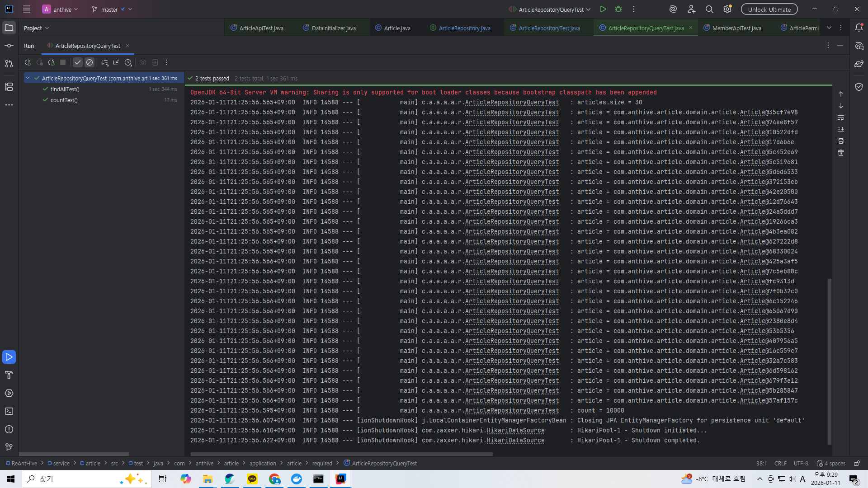Rerun tests in the Run toolbar
The height and width of the screenshot is (488, 868).
click(28, 63)
